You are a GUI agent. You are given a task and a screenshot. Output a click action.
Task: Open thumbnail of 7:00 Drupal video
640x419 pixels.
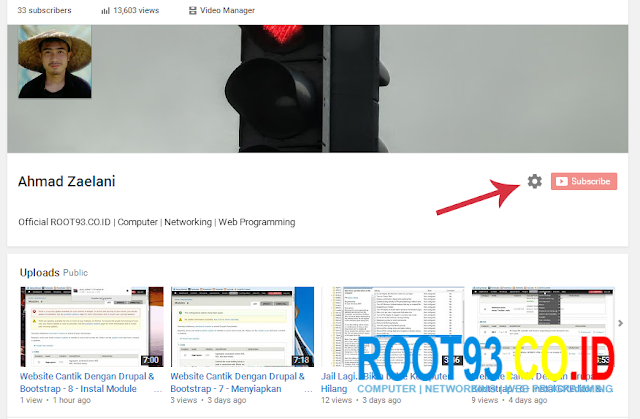tap(92, 326)
